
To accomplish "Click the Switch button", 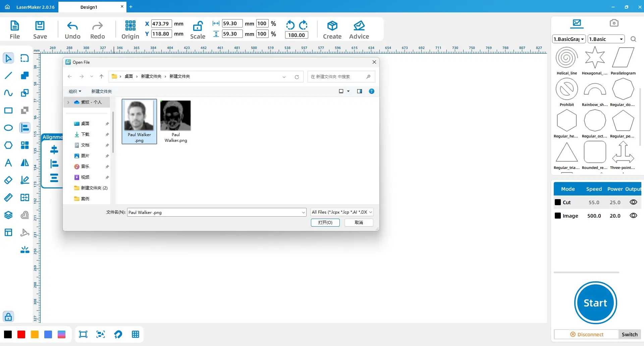I will pos(630,334).
